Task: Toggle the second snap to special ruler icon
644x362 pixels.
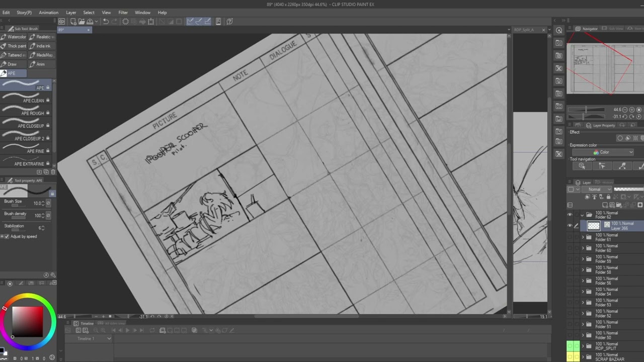Action: 198,22
